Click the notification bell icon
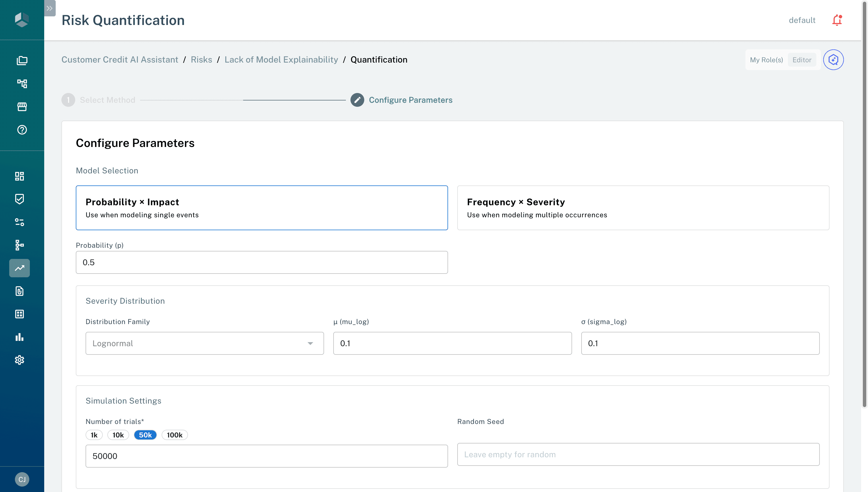The image size is (868, 492). (837, 20)
